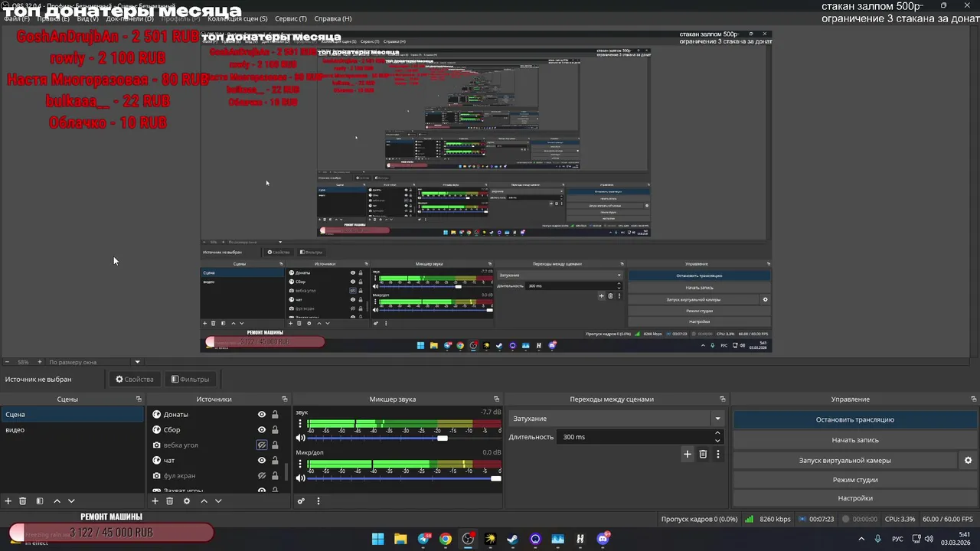Move the selected source up

coord(204,501)
